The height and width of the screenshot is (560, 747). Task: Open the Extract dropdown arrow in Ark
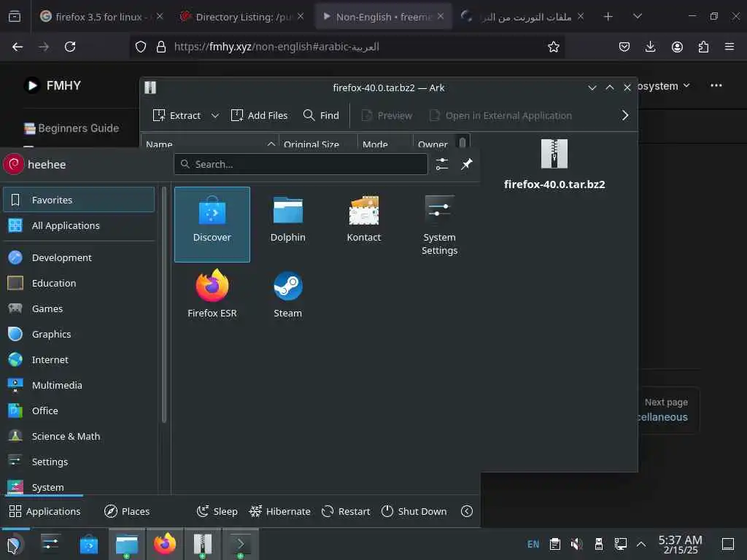pos(215,115)
